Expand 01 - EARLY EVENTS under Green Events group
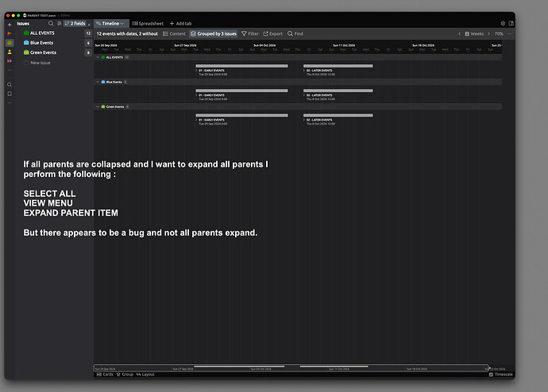Screen dimensions: 548x392 (197, 120)
